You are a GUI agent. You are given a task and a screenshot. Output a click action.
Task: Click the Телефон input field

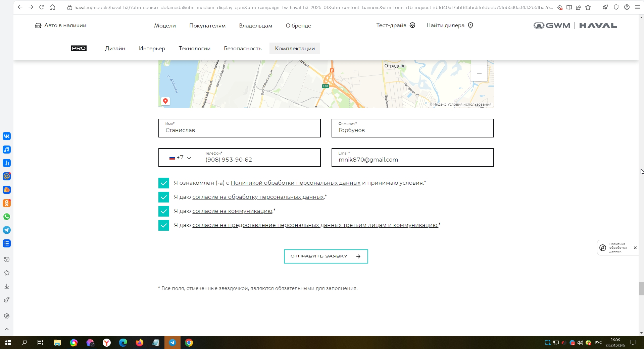click(x=261, y=158)
